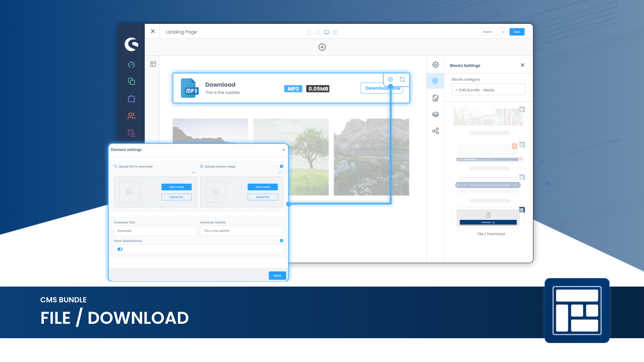This screenshot has height=362, width=644.
Task: Open the Dashboard icon in the sidebar
Action: point(131,65)
